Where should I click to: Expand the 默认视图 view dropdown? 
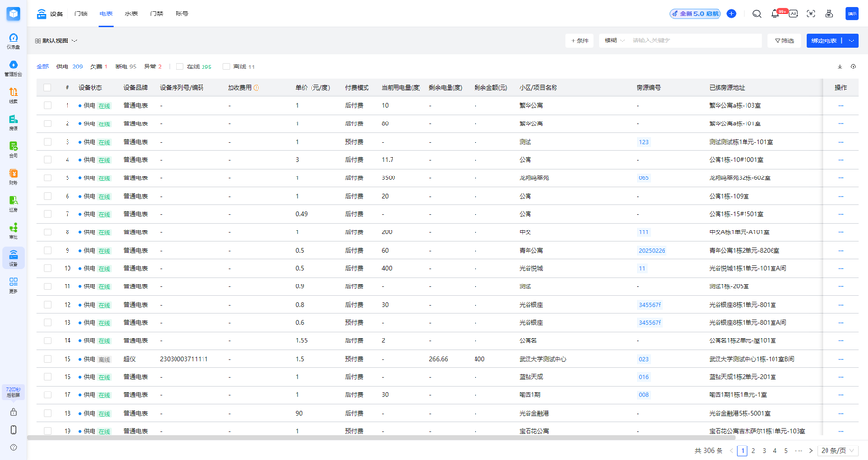[56, 41]
